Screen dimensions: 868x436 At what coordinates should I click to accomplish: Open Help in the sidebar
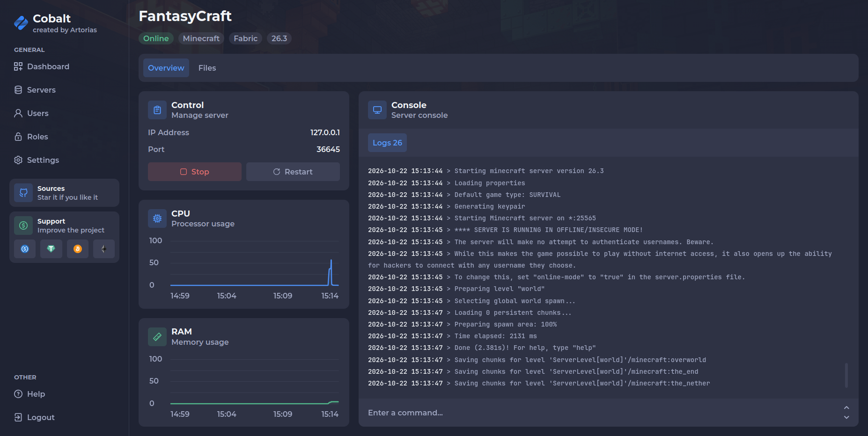(29, 394)
